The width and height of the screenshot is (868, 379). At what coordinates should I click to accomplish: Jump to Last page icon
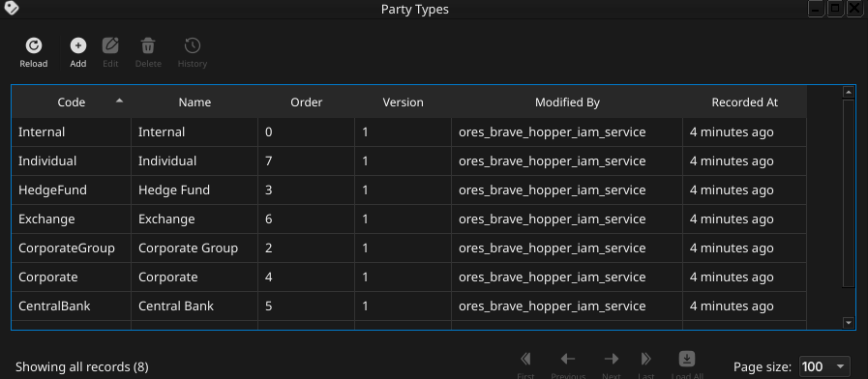pyautogui.click(x=646, y=359)
